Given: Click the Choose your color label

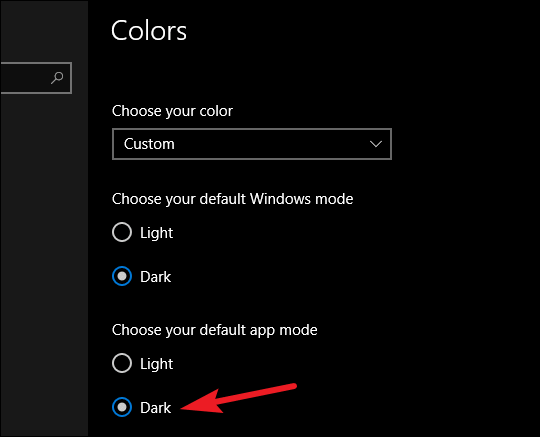Looking at the screenshot, I should [x=172, y=111].
